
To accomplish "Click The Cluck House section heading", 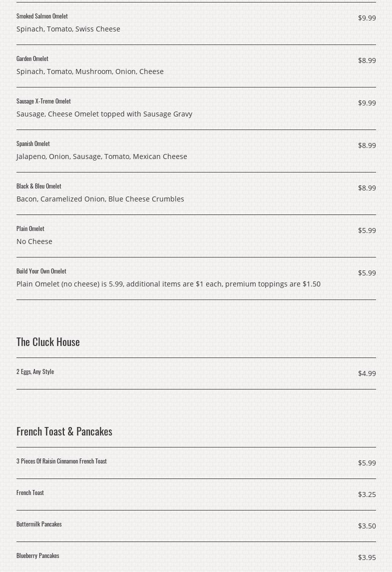I will point(48,341).
